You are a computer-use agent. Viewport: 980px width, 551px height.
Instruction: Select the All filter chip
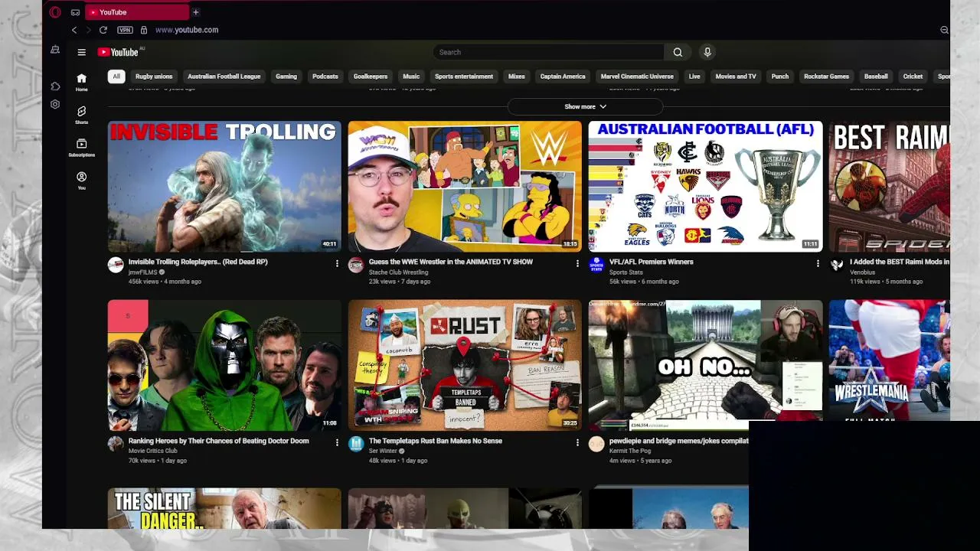tap(116, 77)
